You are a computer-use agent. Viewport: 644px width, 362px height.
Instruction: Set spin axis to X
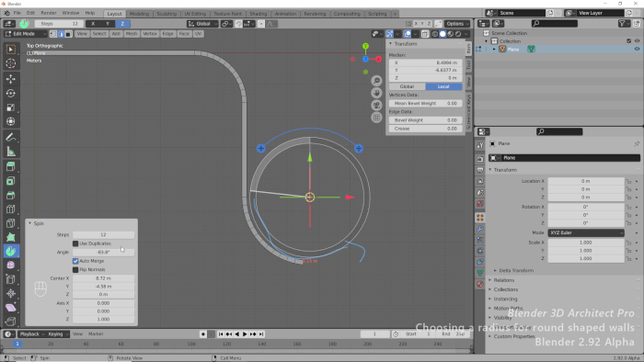[93, 24]
